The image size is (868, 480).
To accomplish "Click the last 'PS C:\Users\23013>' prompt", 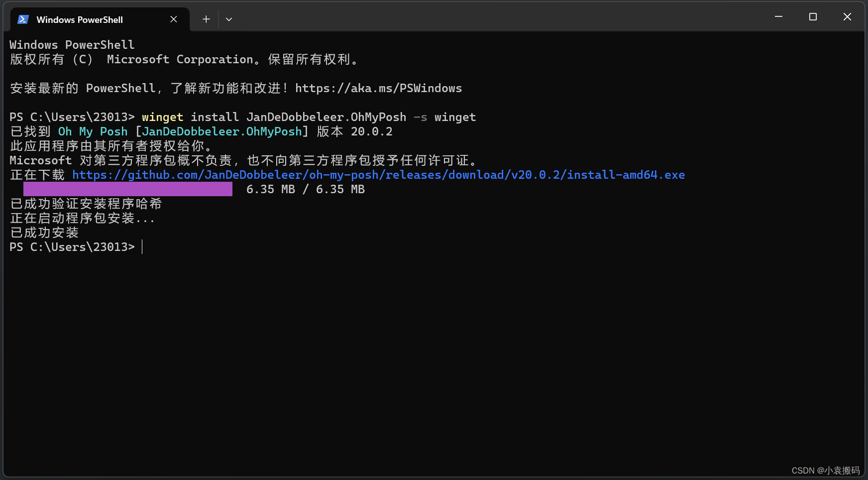I will tap(72, 247).
